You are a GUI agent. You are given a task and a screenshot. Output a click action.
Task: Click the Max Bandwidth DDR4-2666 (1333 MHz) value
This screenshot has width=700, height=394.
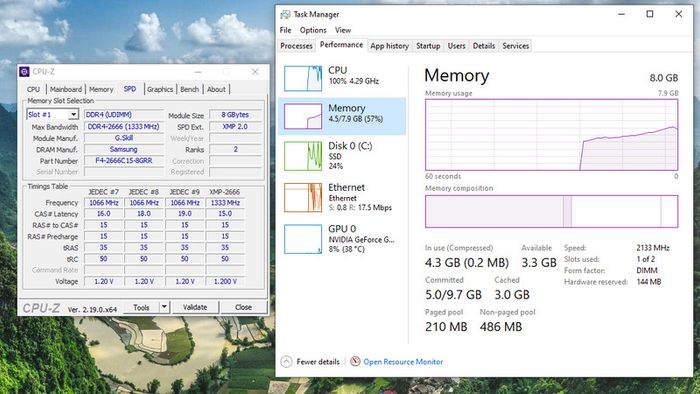coord(123,127)
